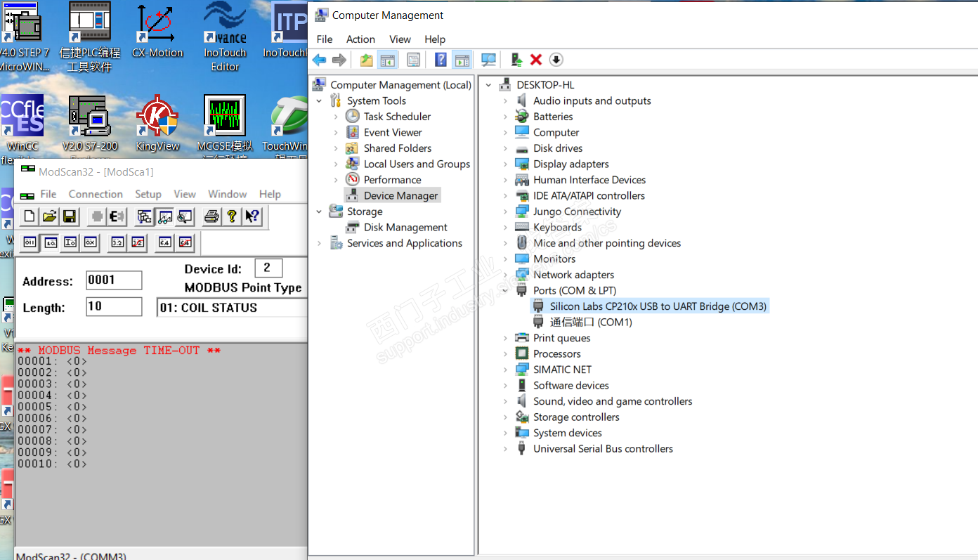This screenshot has height=560, width=978.
Task: Open the 信捷PLC编程工具软件 desktop shortcut
Action: tap(90, 37)
